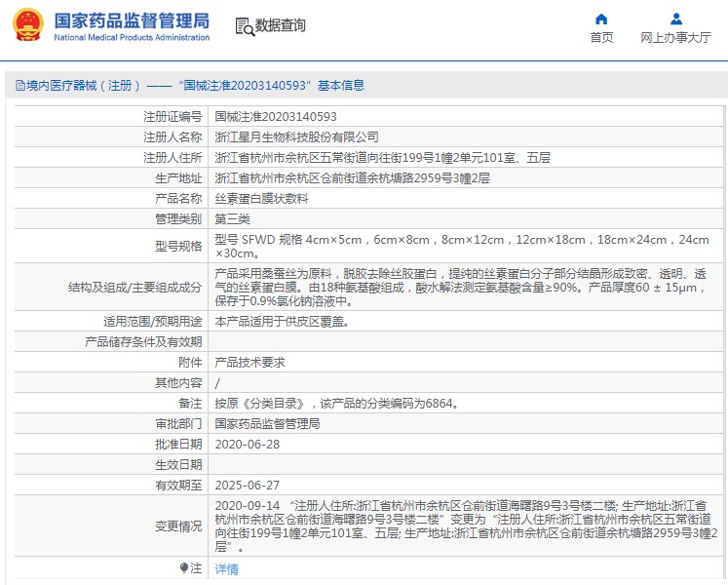Click the 2020-09-14 change record text
The image size is (728, 585).
point(466,526)
